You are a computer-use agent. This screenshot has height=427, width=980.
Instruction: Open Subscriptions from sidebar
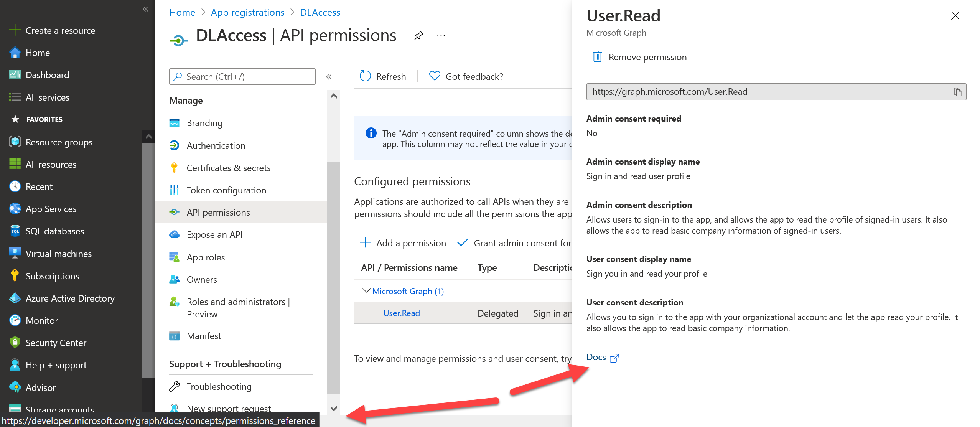[x=52, y=276]
